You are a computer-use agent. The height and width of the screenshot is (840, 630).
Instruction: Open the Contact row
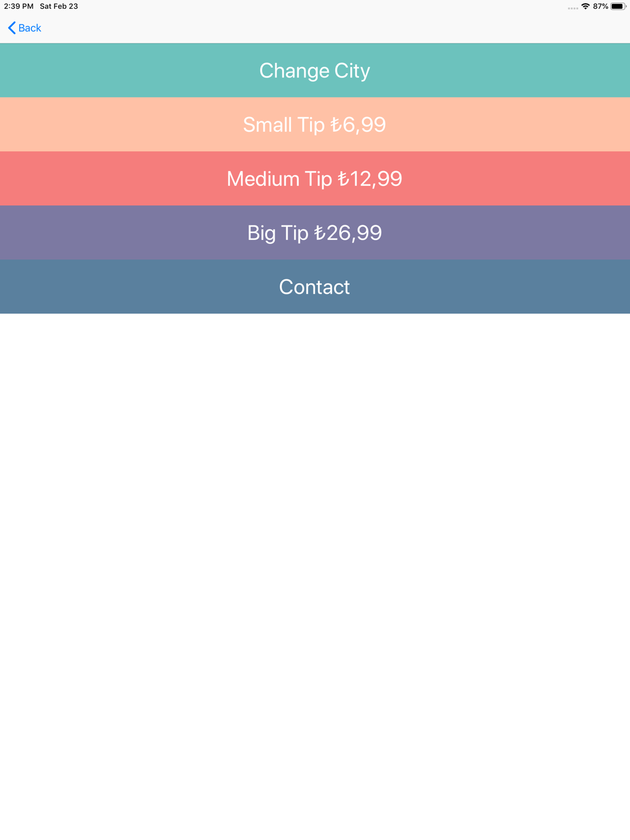click(315, 287)
